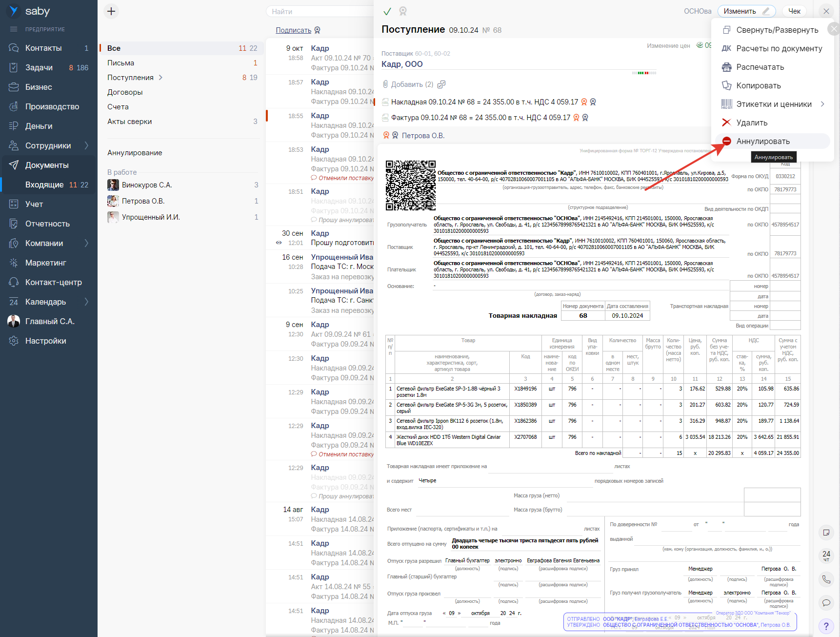840x637 pixels.
Task: Click the Подписать link
Action: point(293,30)
